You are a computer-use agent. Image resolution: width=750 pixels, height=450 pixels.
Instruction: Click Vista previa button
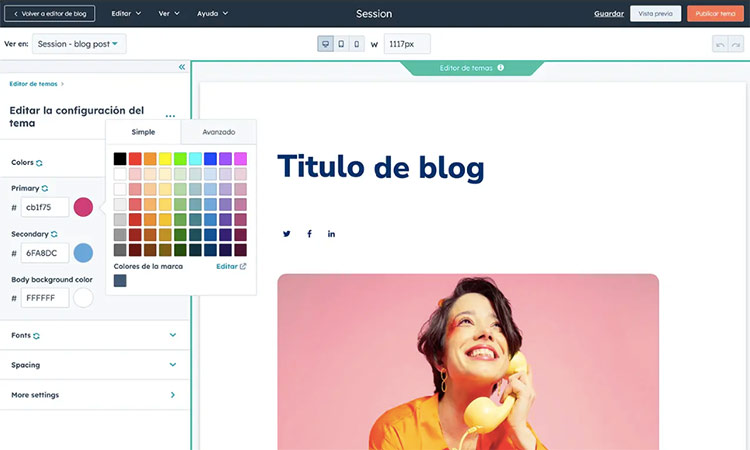pyautogui.click(x=655, y=13)
